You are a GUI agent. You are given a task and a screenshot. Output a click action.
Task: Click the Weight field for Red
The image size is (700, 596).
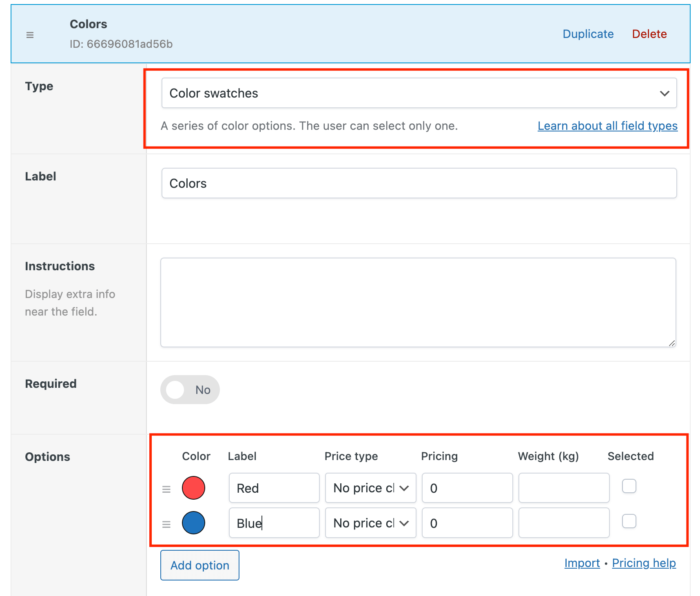(x=564, y=488)
